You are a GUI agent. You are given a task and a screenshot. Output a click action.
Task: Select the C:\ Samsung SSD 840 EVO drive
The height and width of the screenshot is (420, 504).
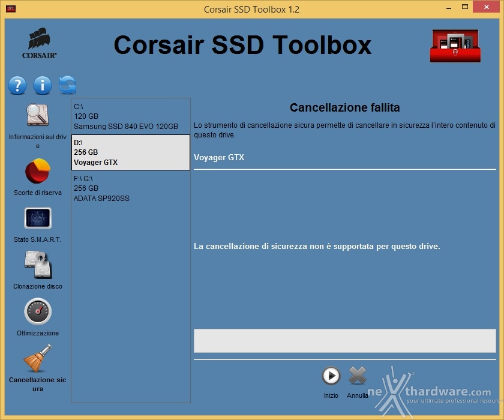click(x=131, y=116)
